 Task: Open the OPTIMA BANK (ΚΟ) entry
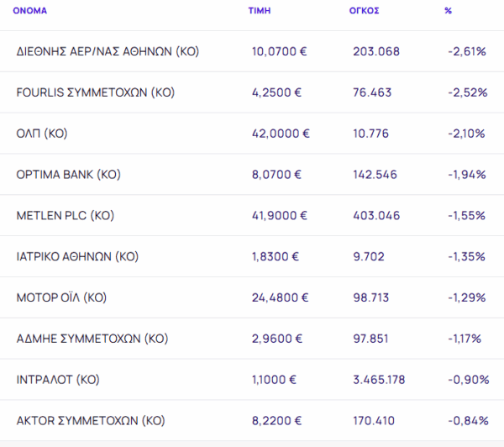tap(69, 175)
